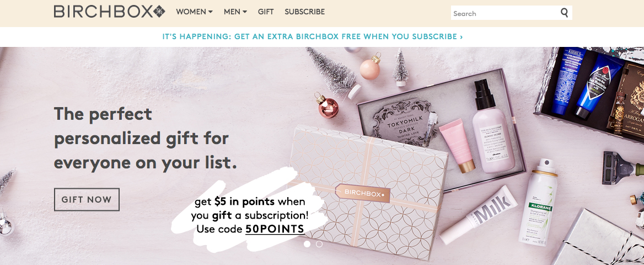
Task: Click the diamond emblem beside Birchbox wordmark
Action: pyautogui.click(x=159, y=12)
